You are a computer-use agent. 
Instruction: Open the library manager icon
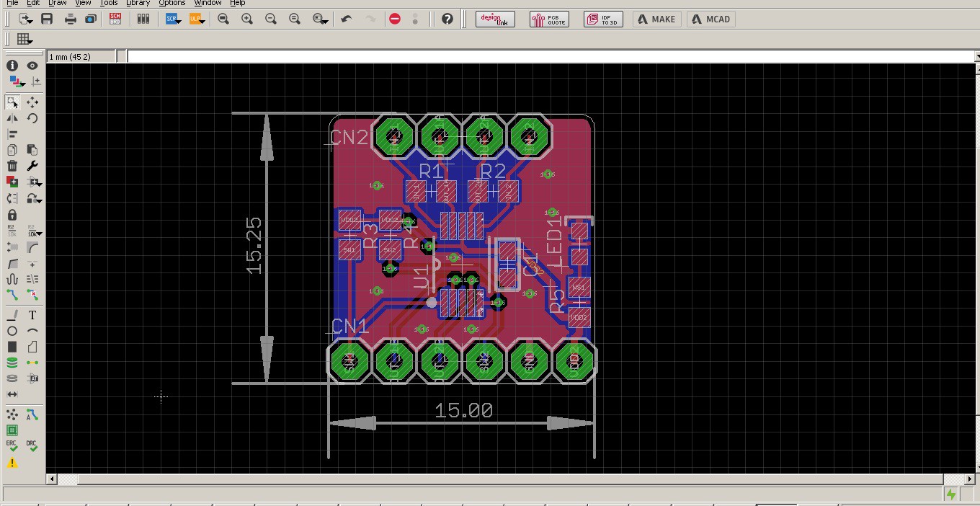143,19
